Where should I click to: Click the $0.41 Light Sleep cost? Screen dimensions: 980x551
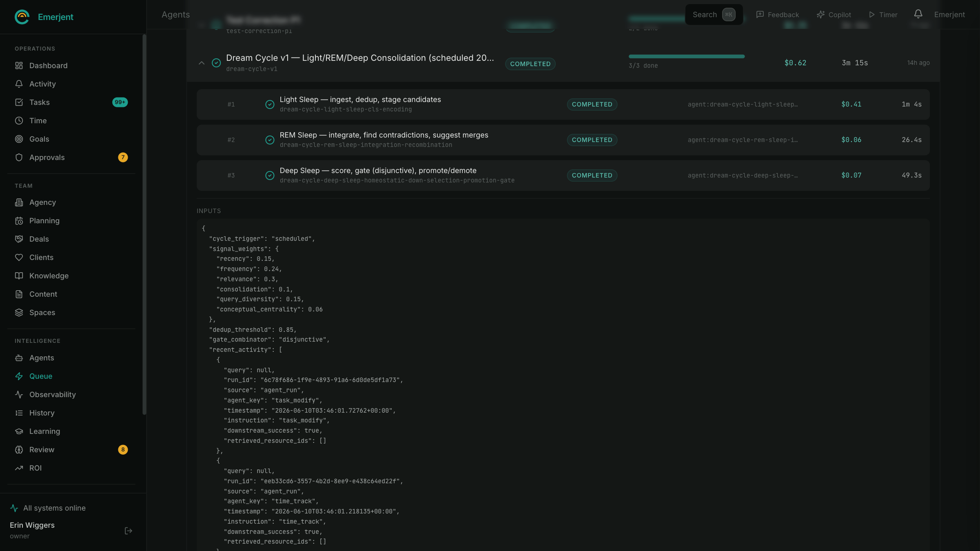(x=851, y=104)
